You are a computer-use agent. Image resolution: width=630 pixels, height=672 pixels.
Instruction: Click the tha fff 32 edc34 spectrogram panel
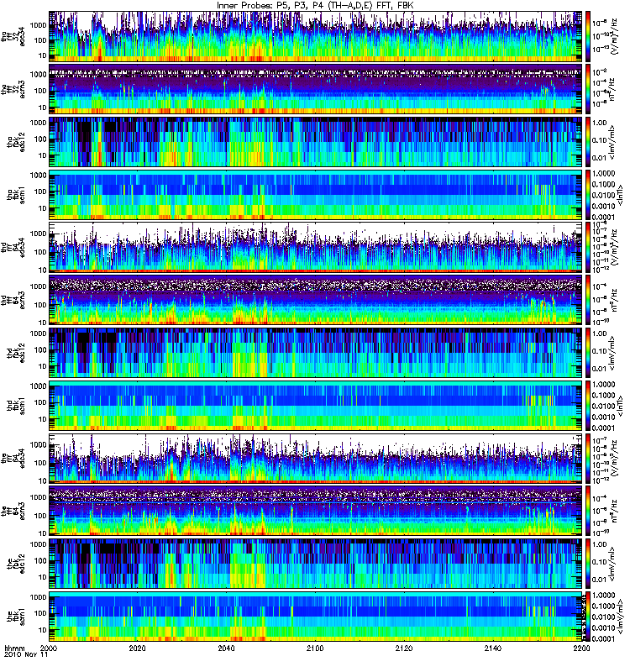tap(316, 36)
